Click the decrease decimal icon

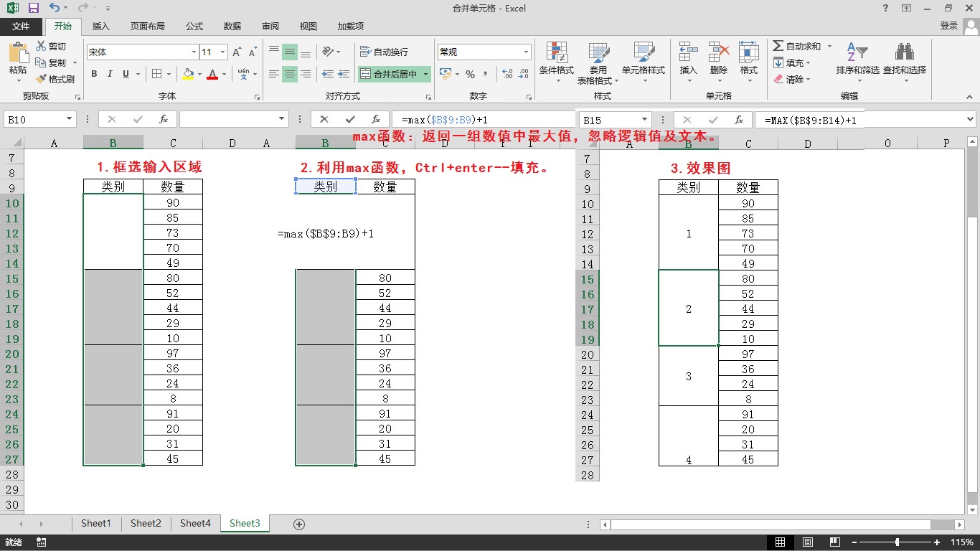point(524,74)
